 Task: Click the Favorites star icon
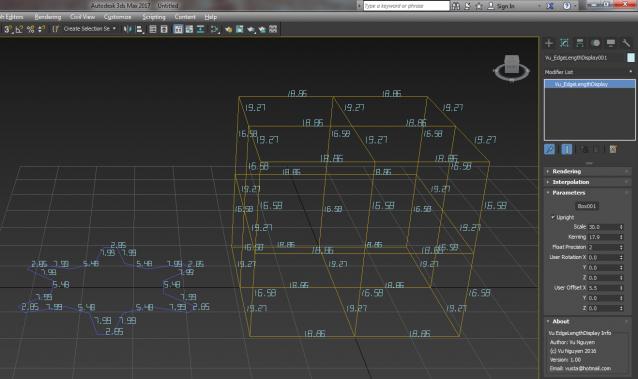(x=479, y=6)
